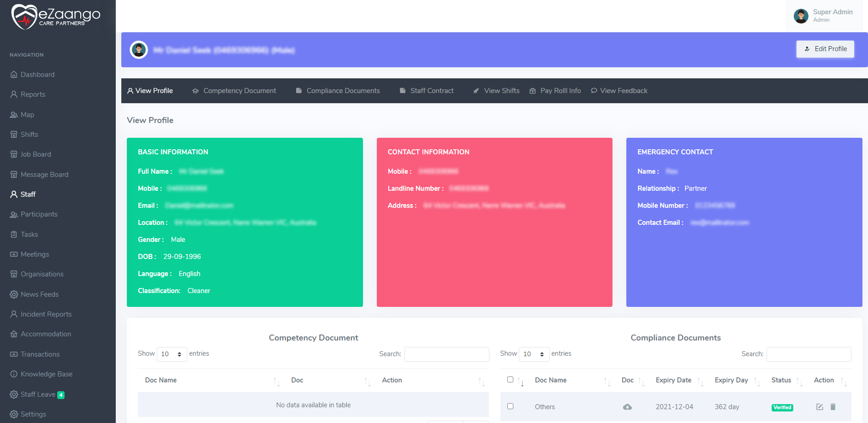Click the Edit Profile button
Viewport: 868px width, 423px height.
[x=825, y=49]
